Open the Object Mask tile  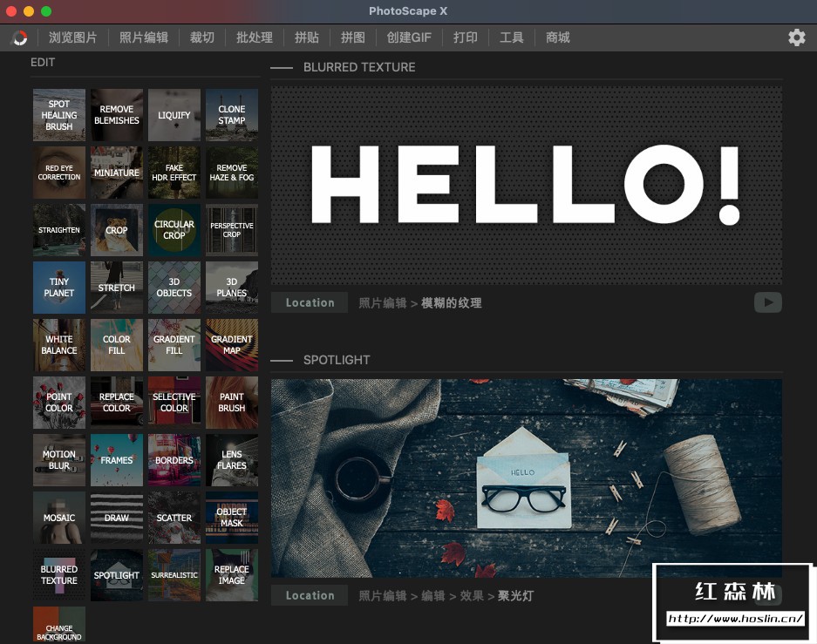(232, 518)
